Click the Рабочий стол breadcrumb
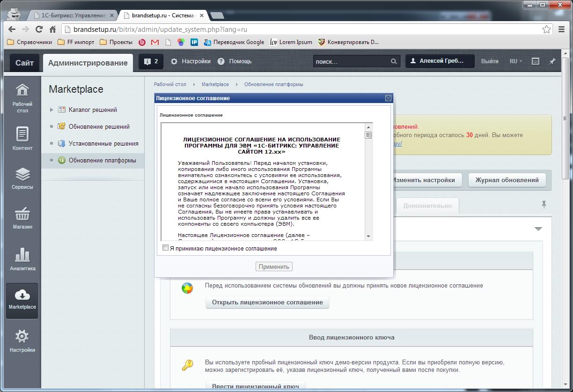 tap(170, 84)
